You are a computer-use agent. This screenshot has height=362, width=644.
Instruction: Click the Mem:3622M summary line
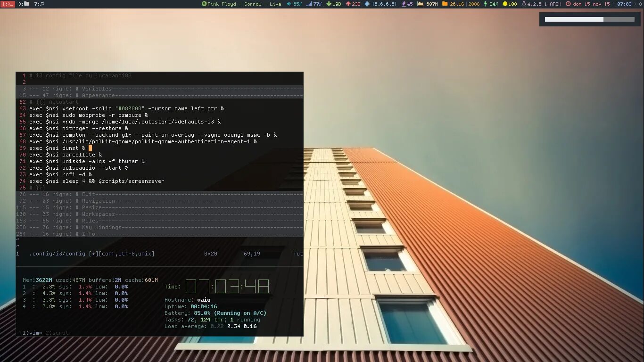click(90, 280)
